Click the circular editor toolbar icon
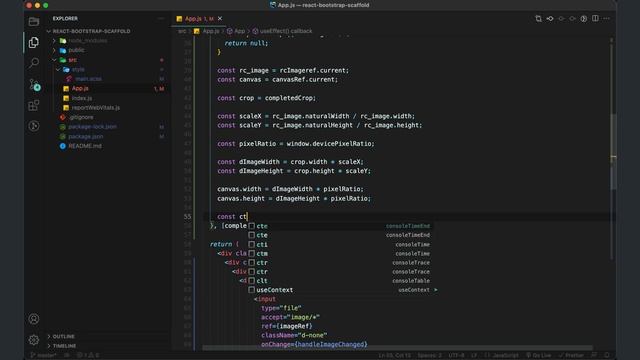Screen dimensions: 640x360 (x=584, y=19)
